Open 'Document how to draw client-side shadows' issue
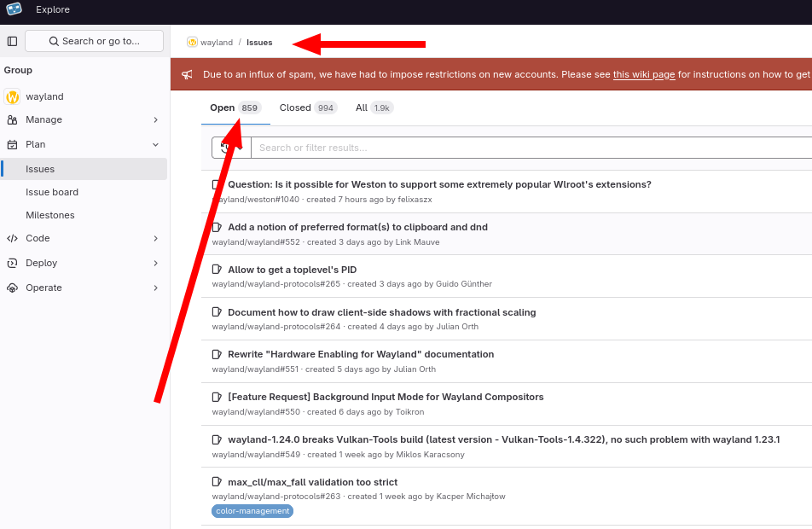 (381, 312)
